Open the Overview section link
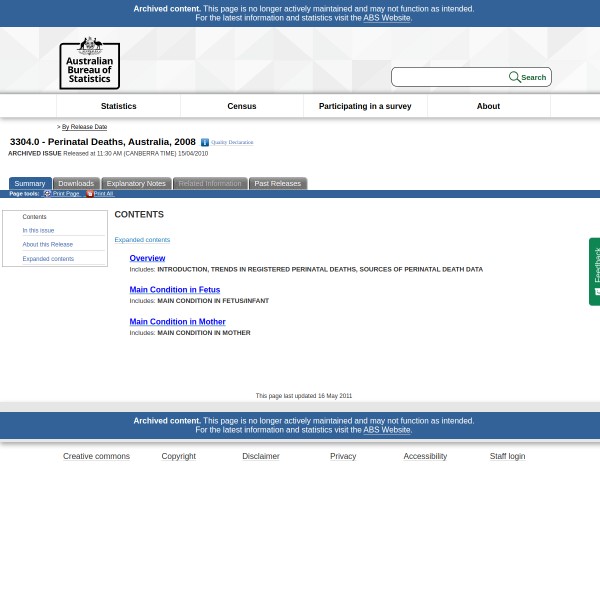 coord(147,258)
